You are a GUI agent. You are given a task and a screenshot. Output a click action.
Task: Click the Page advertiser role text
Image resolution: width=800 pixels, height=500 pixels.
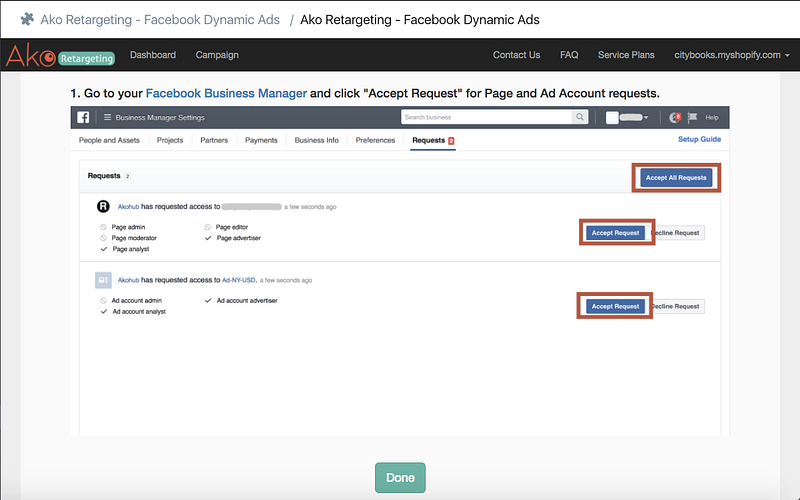(x=239, y=238)
